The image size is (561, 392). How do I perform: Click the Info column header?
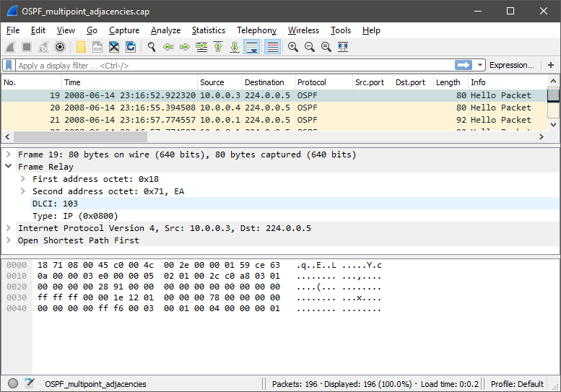508,82
